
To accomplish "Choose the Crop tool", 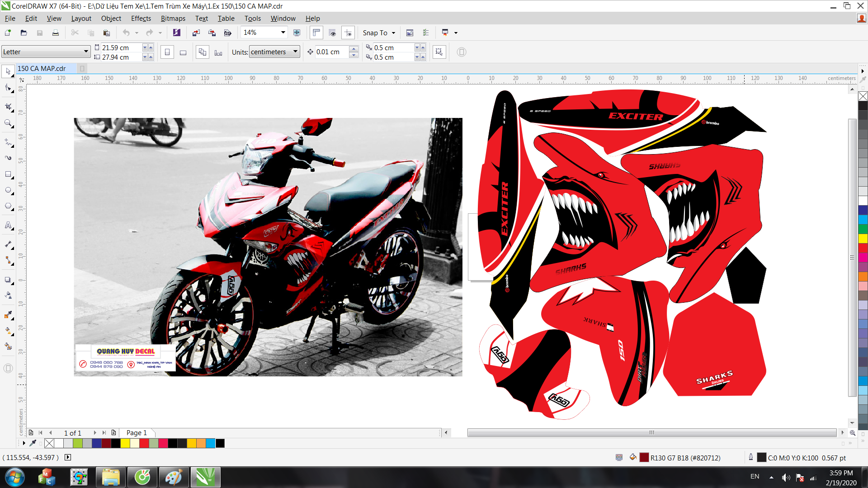I will [8, 107].
